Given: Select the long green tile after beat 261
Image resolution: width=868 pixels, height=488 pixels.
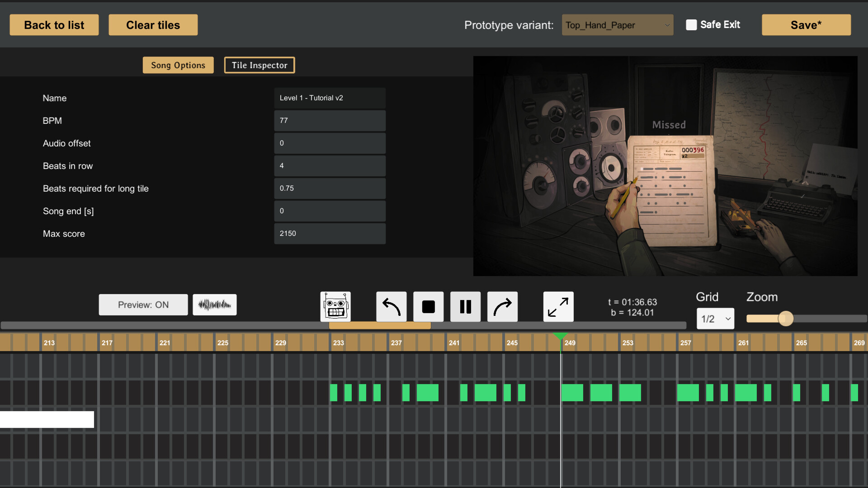Looking at the screenshot, I should 745,393.
